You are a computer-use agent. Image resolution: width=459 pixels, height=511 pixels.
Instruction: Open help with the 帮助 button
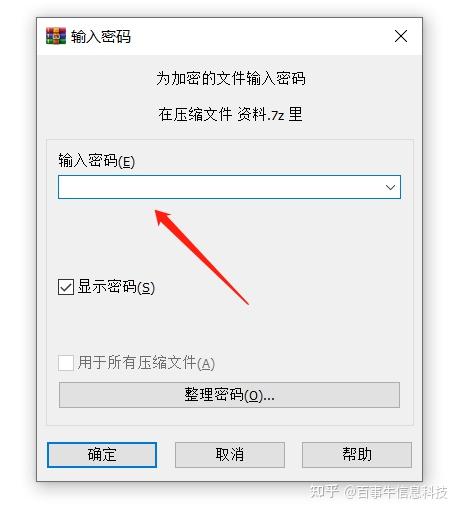tap(357, 455)
